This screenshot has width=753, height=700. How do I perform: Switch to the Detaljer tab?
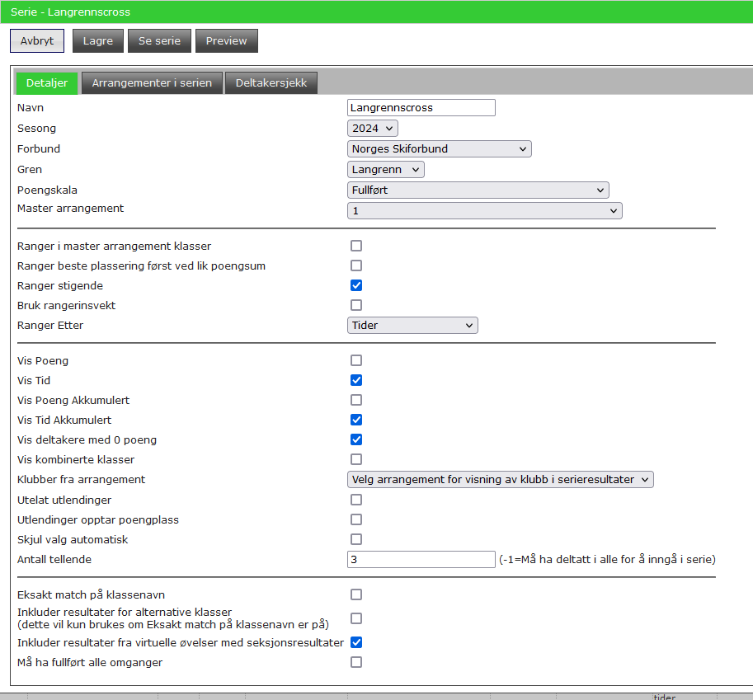point(47,83)
